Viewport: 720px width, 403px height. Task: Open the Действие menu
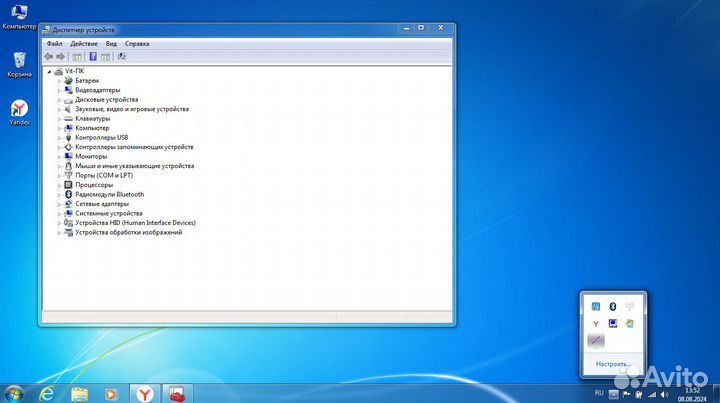(x=84, y=44)
